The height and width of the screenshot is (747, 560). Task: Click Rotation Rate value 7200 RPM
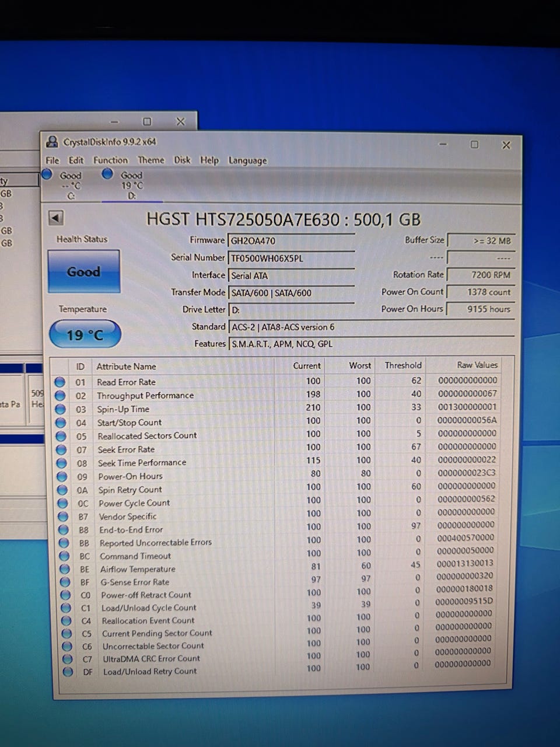[481, 275]
